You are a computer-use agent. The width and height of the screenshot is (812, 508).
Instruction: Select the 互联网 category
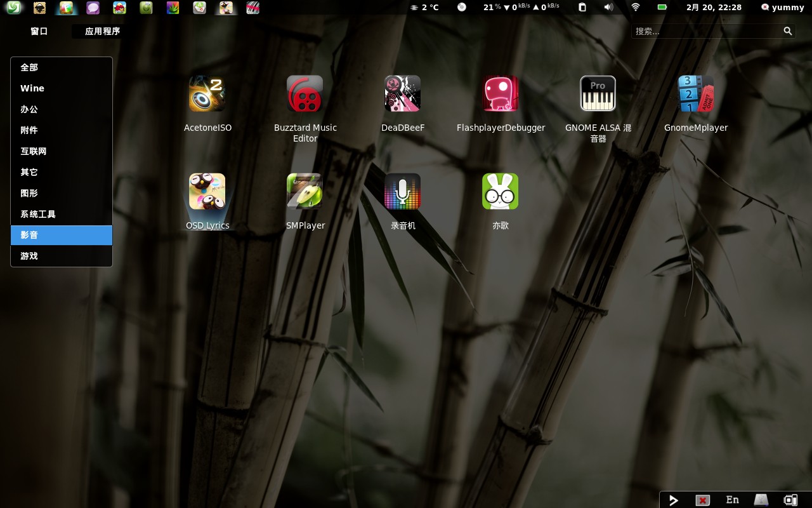(62, 151)
